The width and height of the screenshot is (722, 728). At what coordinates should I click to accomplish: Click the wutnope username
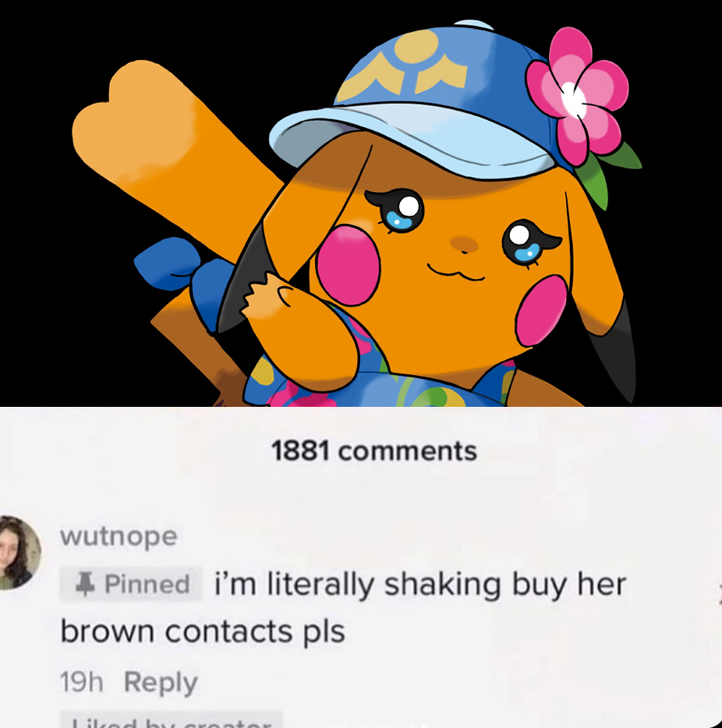click(119, 535)
